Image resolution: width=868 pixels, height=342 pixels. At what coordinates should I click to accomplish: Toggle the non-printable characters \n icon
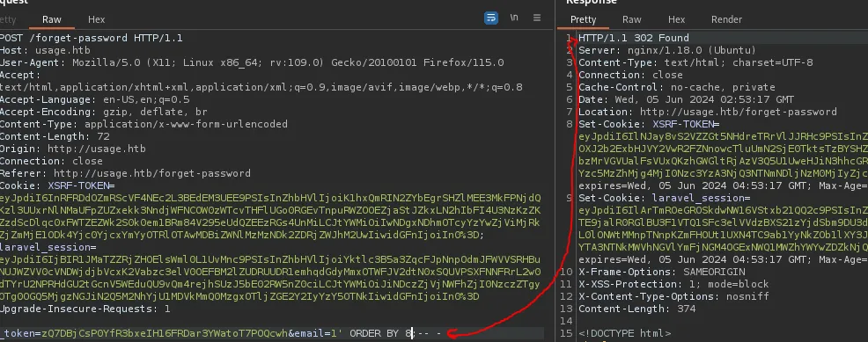pyautogui.click(x=514, y=18)
